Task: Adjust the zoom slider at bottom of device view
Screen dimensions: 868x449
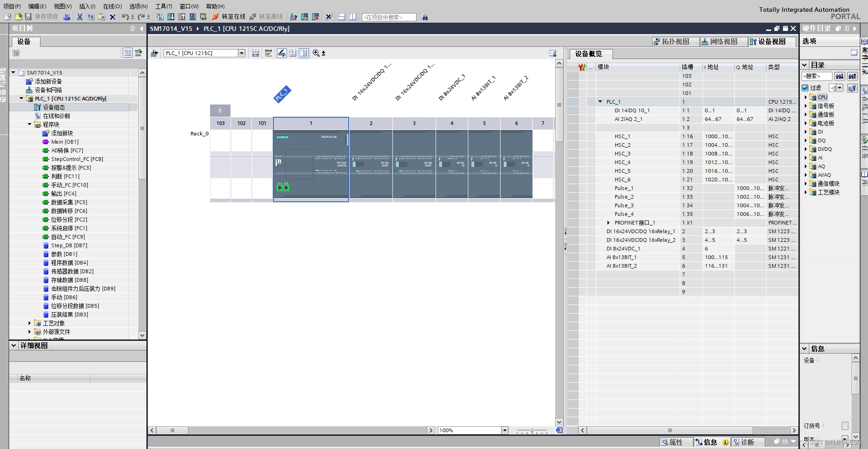Action: tap(532, 430)
